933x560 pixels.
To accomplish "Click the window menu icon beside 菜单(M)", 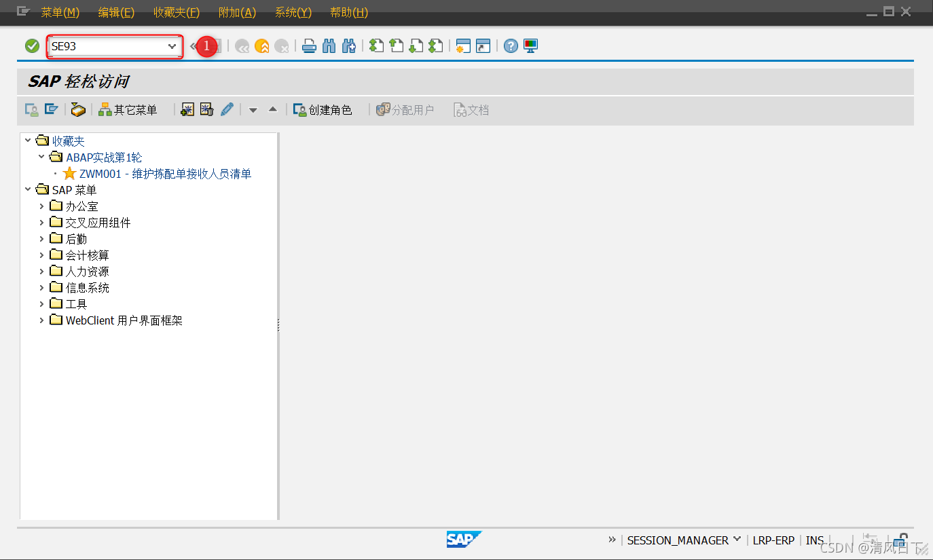I will 23,12.
